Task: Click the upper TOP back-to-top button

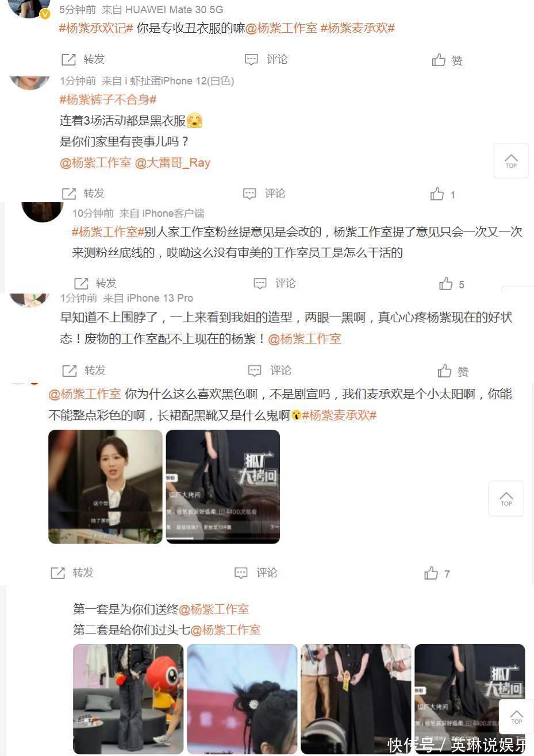Action: (x=511, y=161)
